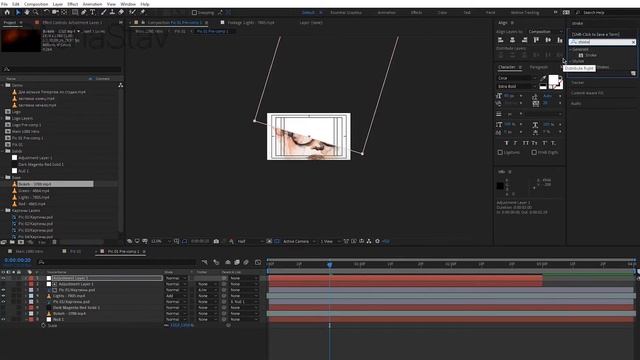The height and width of the screenshot is (360, 640).
Task: Select the Rectangle shape tool
Action: [75, 12]
